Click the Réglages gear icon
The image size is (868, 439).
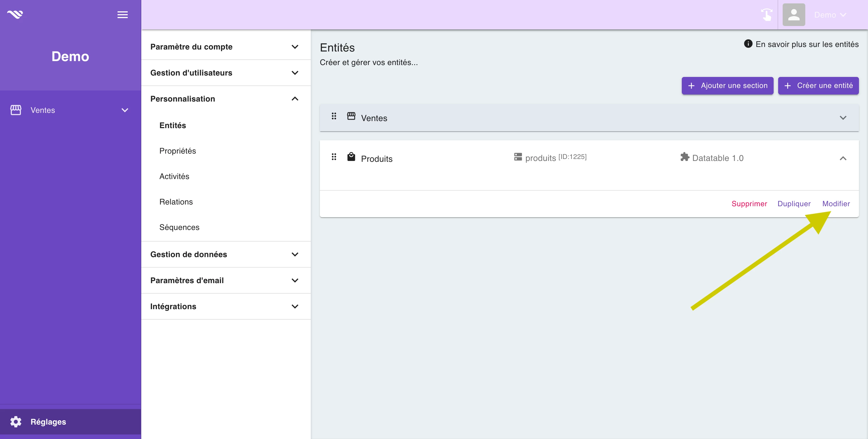(16, 421)
